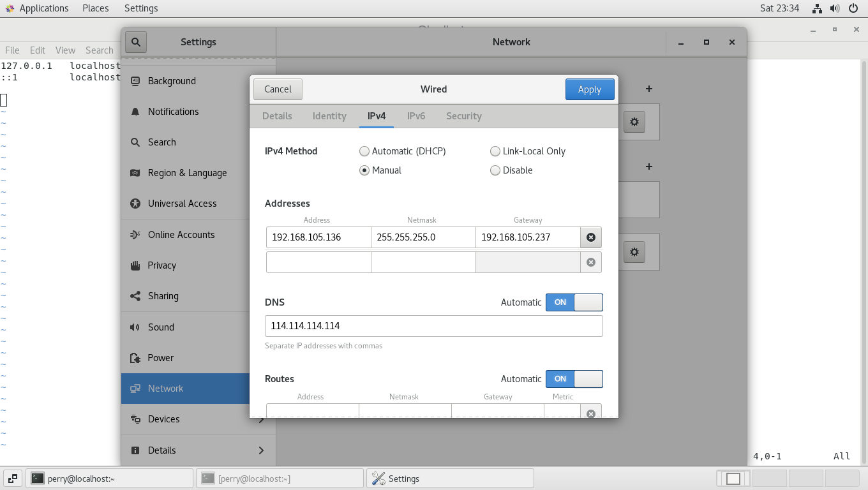
Task: Click show desktop icon in taskbar
Action: click(12, 478)
